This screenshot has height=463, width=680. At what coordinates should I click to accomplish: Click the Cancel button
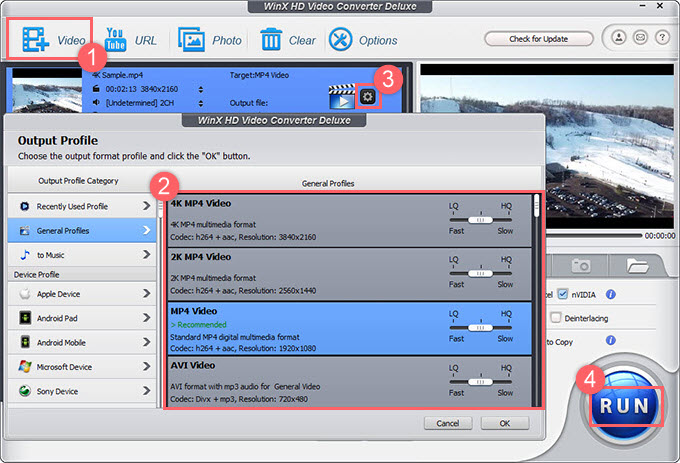coord(448,423)
